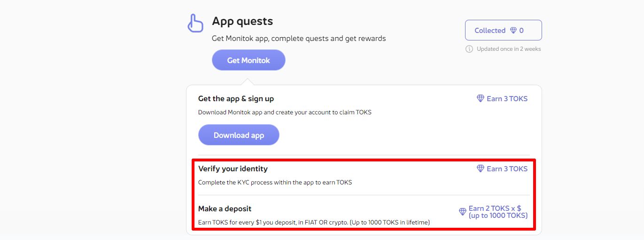
Task: Click the Updated once in 2 weeks text
Action: click(x=509, y=49)
